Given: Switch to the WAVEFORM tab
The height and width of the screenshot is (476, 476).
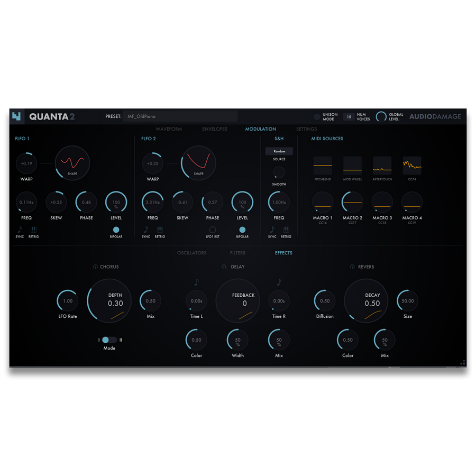Looking at the screenshot, I should pos(168,129).
